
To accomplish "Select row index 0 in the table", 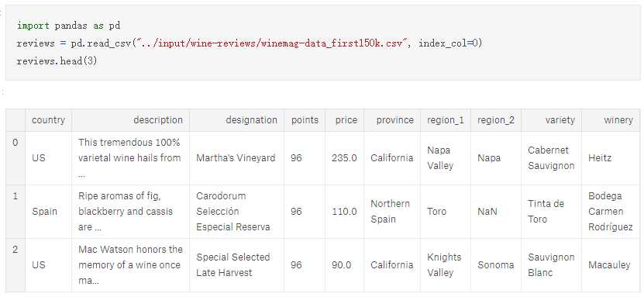I will pos(15,143).
